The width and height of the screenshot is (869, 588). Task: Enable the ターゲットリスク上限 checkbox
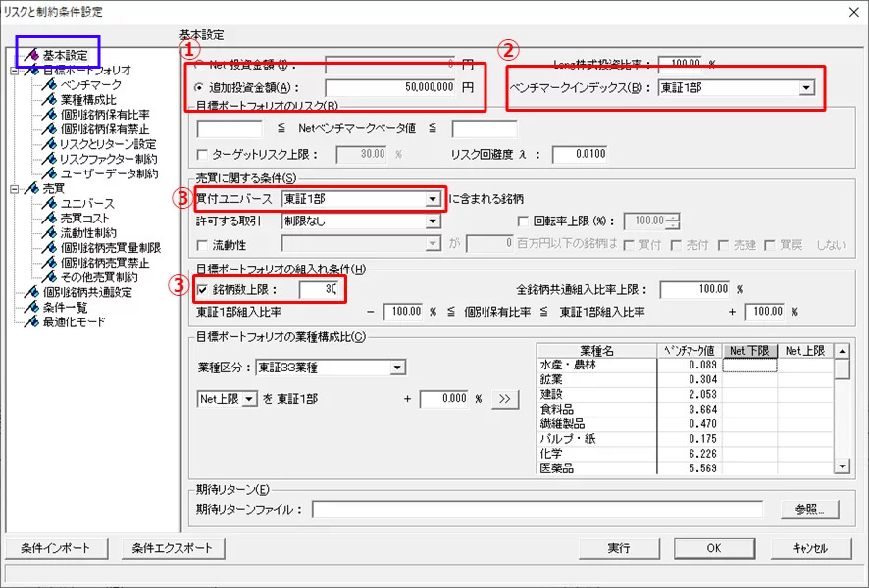203,154
